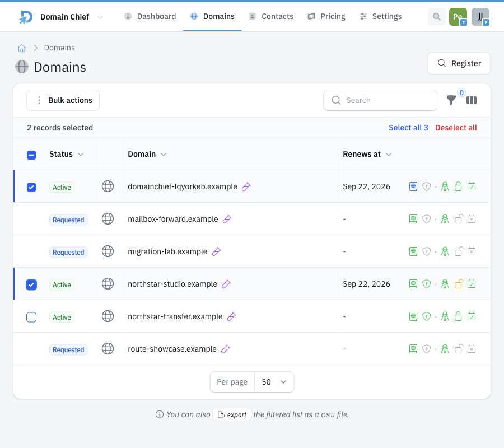504x448 pixels.
Task: Open the Settings nav tab
Action: pos(381,16)
